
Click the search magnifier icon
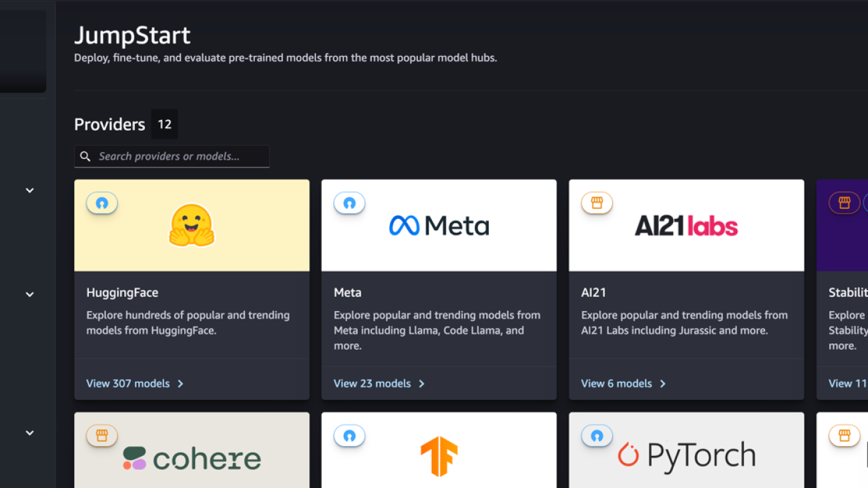(85, 156)
